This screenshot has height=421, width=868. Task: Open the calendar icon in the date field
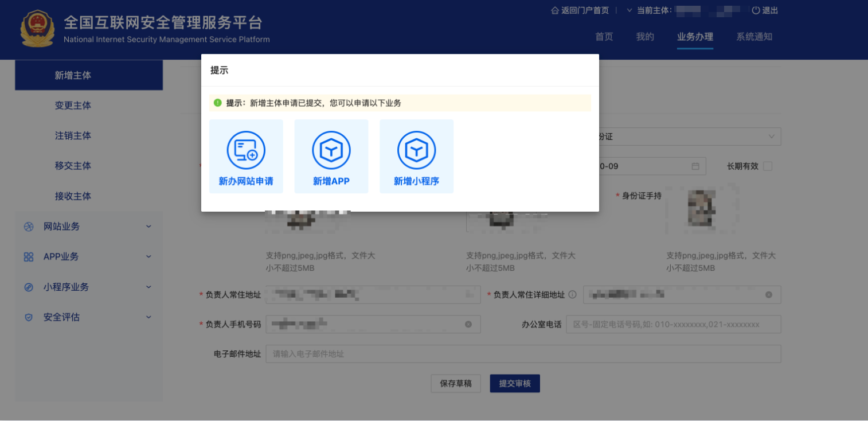[x=695, y=166]
